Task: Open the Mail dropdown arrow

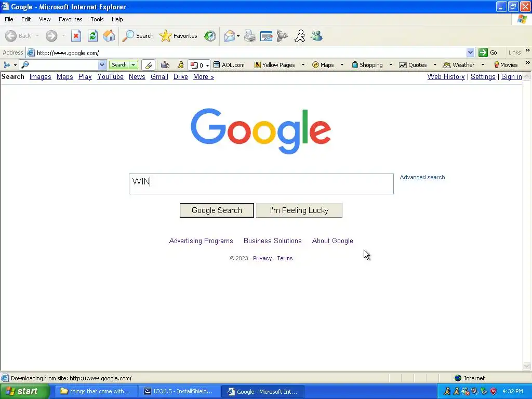Action: pyautogui.click(x=238, y=36)
